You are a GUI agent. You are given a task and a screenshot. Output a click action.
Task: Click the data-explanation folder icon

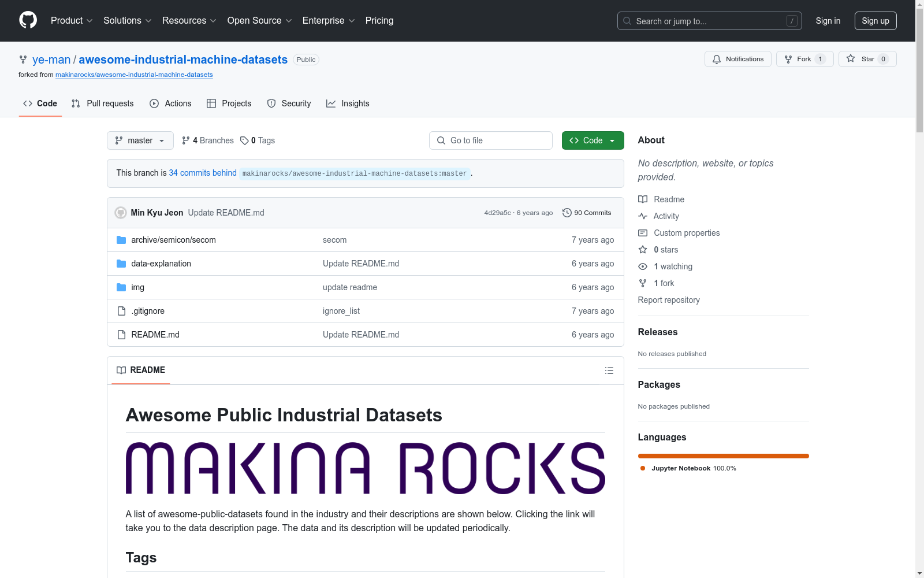click(121, 264)
